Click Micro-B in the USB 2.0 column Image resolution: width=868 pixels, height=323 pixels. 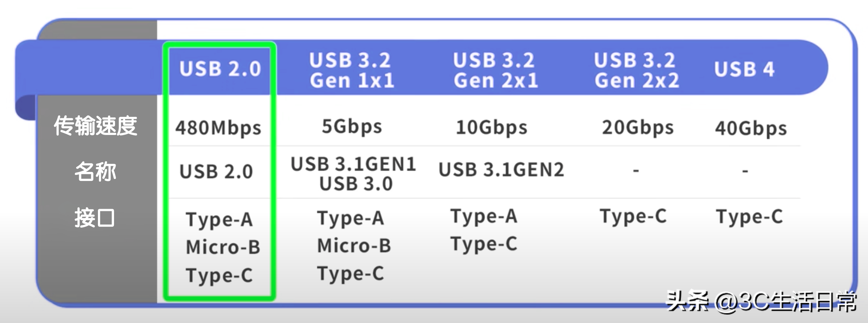(x=223, y=247)
